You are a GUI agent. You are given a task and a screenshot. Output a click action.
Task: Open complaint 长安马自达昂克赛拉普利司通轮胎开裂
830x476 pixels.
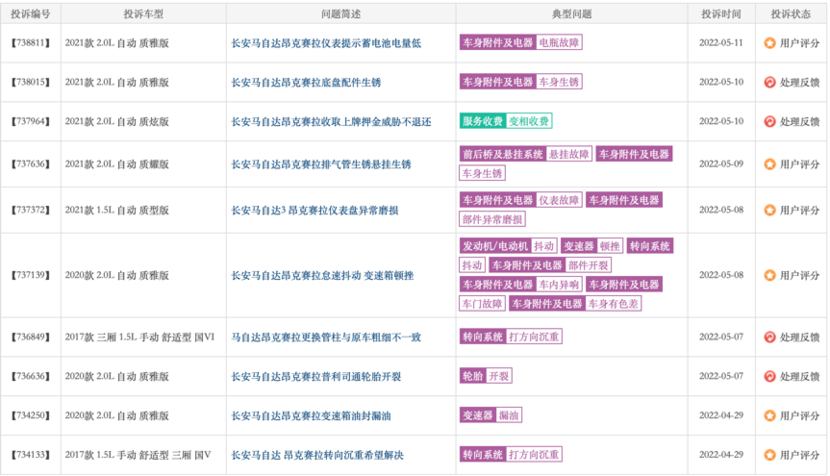click(x=316, y=377)
